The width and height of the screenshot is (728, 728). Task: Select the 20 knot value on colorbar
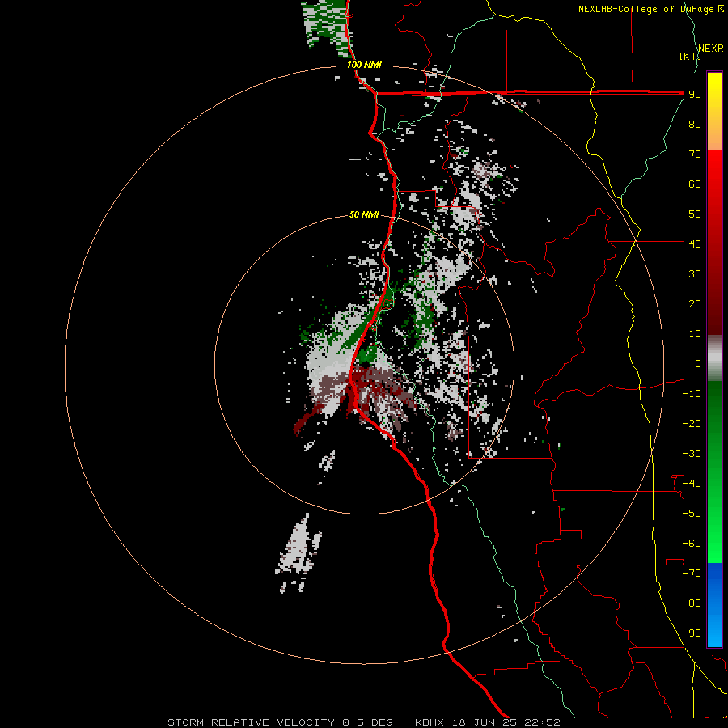tap(695, 303)
